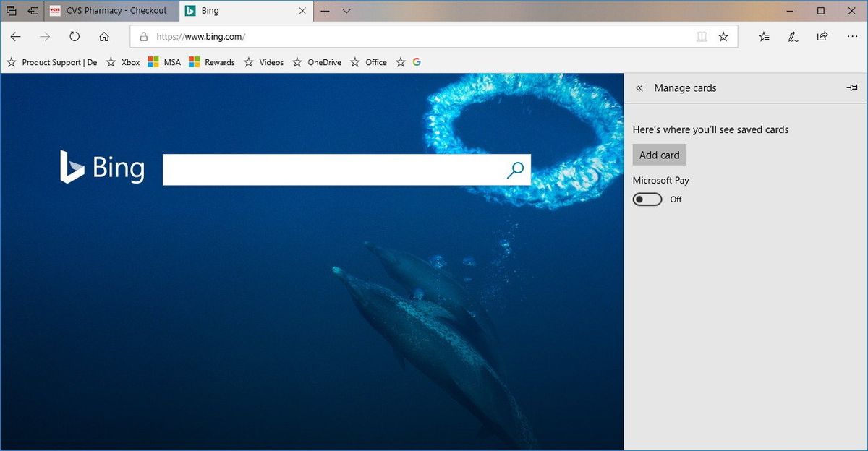Select the Make a Web Note pen icon

[x=793, y=36]
